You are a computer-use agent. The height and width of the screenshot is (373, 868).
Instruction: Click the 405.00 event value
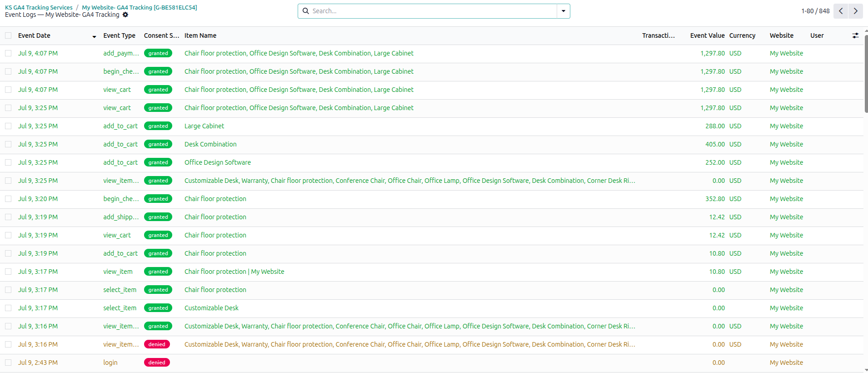715,144
